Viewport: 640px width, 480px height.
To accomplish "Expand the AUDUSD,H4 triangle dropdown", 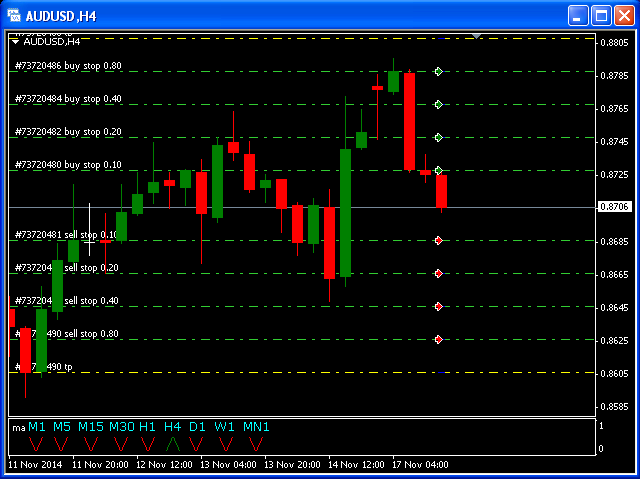I will coord(15,42).
